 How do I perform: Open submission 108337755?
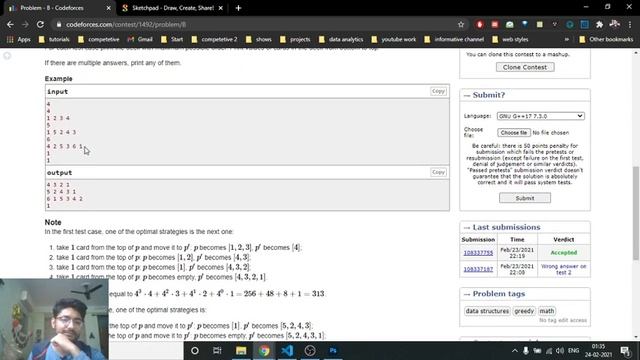pyautogui.click(x=478, y=253)
